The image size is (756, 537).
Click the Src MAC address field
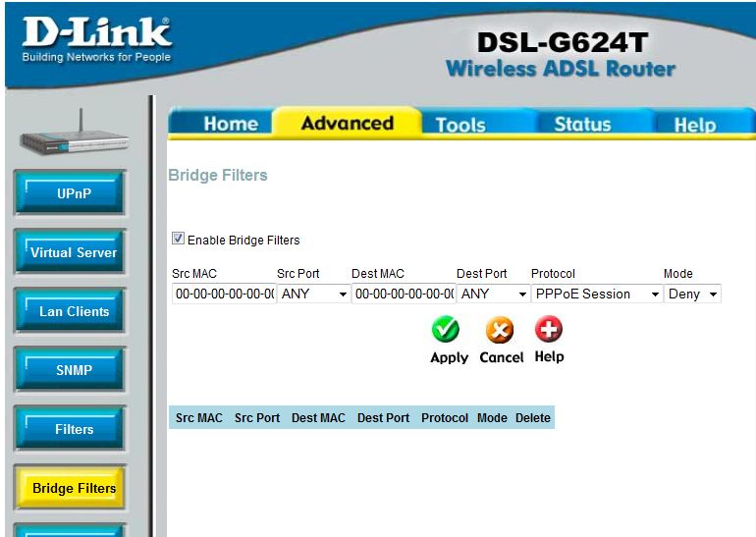[224, 294]
